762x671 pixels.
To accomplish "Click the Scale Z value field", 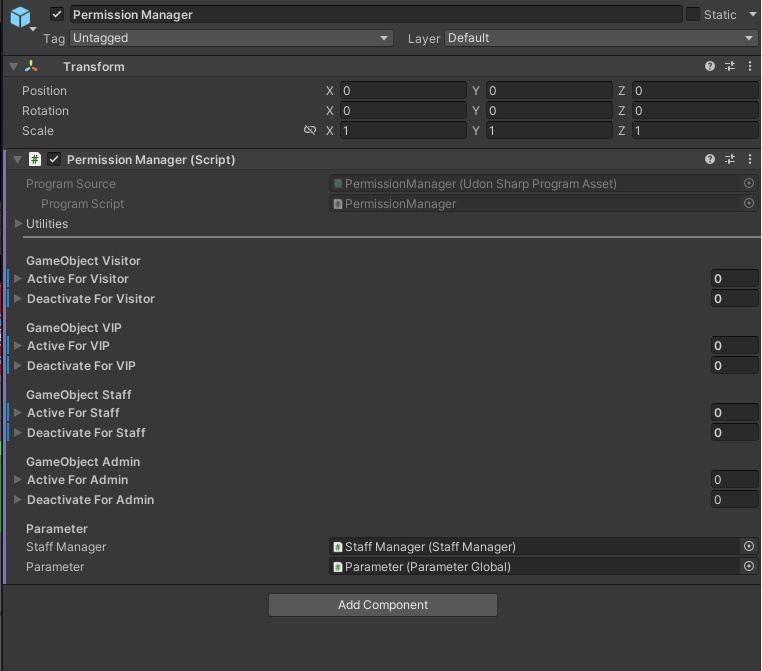I will click(x=695, y=130).
